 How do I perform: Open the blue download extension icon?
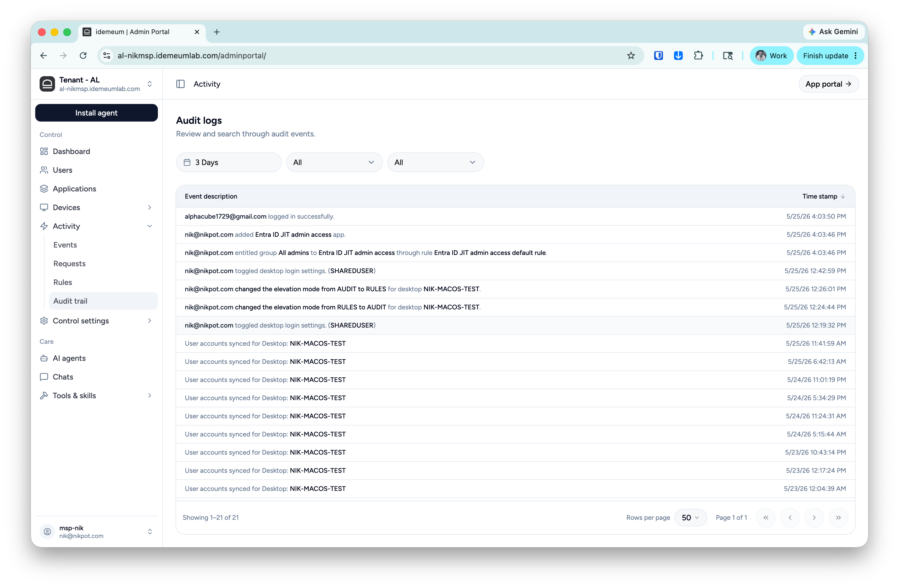point(678,56)
